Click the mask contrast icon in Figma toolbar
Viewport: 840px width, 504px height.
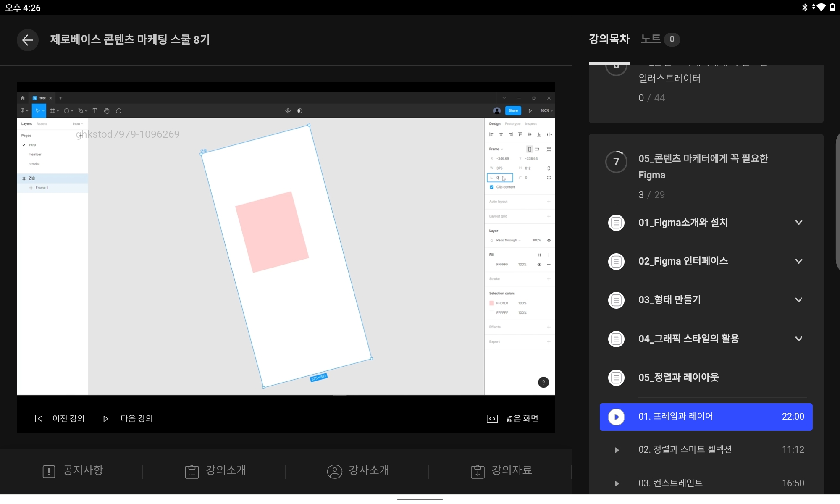pos(300,111)
